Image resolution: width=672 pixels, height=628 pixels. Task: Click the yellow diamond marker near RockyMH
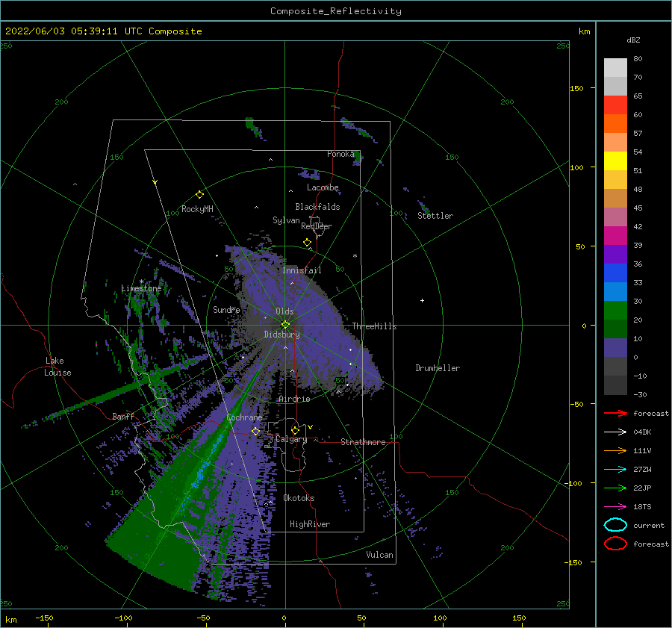[199, 195]
